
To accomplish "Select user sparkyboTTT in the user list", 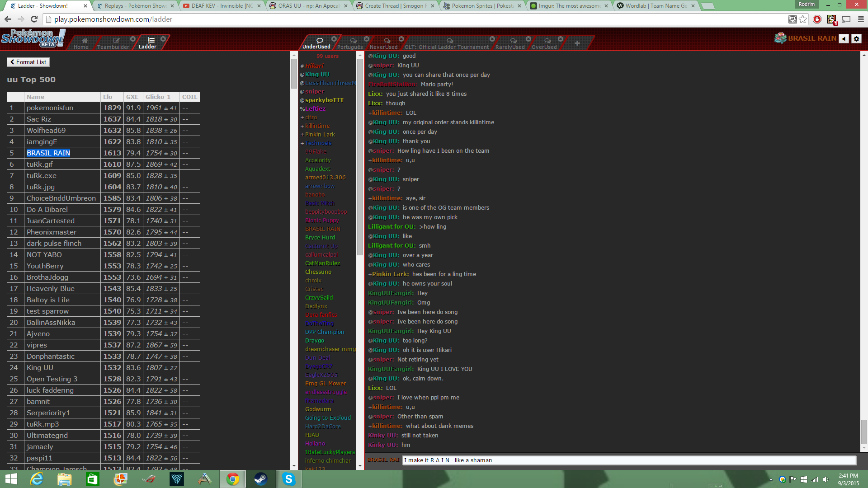I will pos(324,100).
